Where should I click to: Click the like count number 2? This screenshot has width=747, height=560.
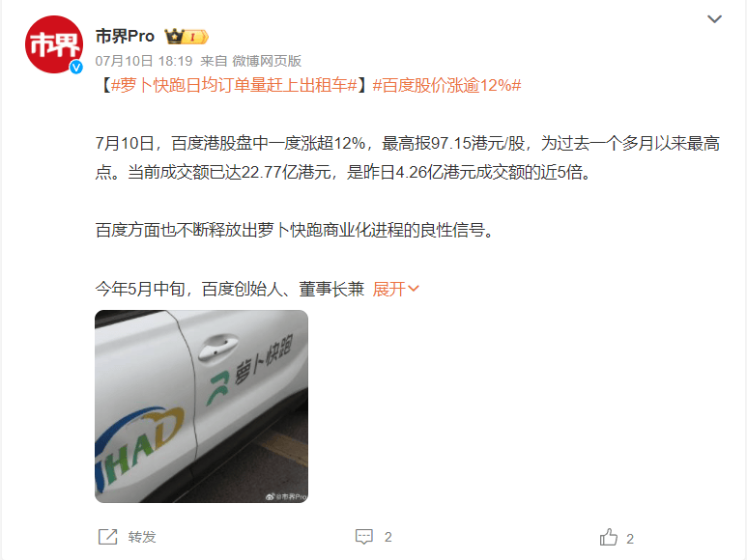[630, 539]
